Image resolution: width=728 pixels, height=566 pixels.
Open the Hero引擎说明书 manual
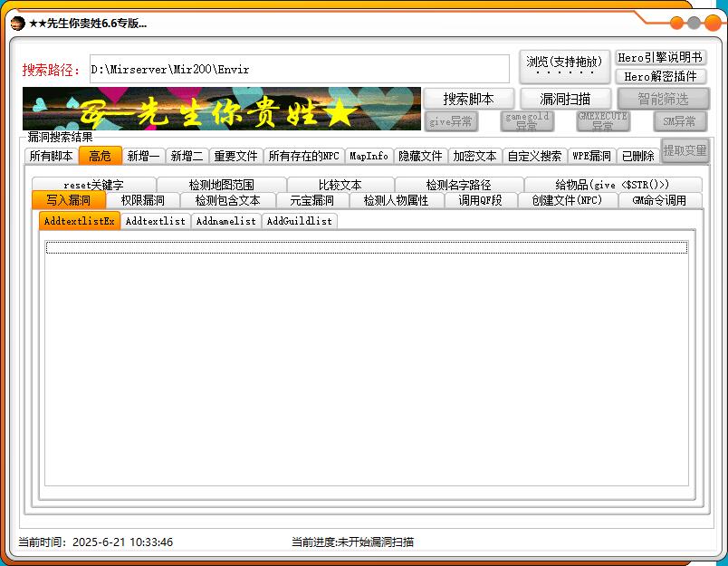[x=660, y=57]
